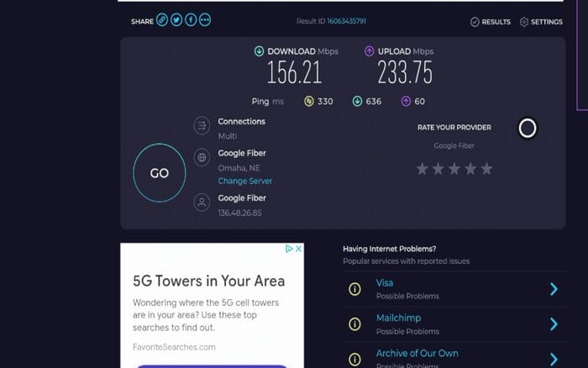The image size is (588, 368).
Task: Click the Connections multi icon
Action: click(x=202, y=126)
